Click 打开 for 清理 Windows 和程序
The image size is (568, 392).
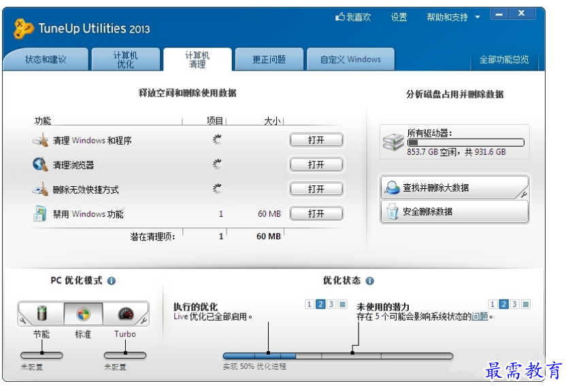tap(316, 140)
